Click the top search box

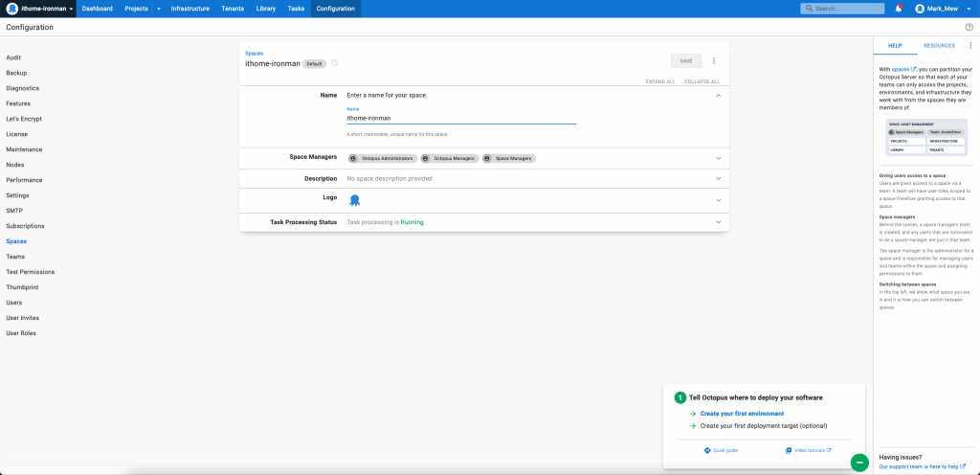pyautogui.click(x=842, y=9)
